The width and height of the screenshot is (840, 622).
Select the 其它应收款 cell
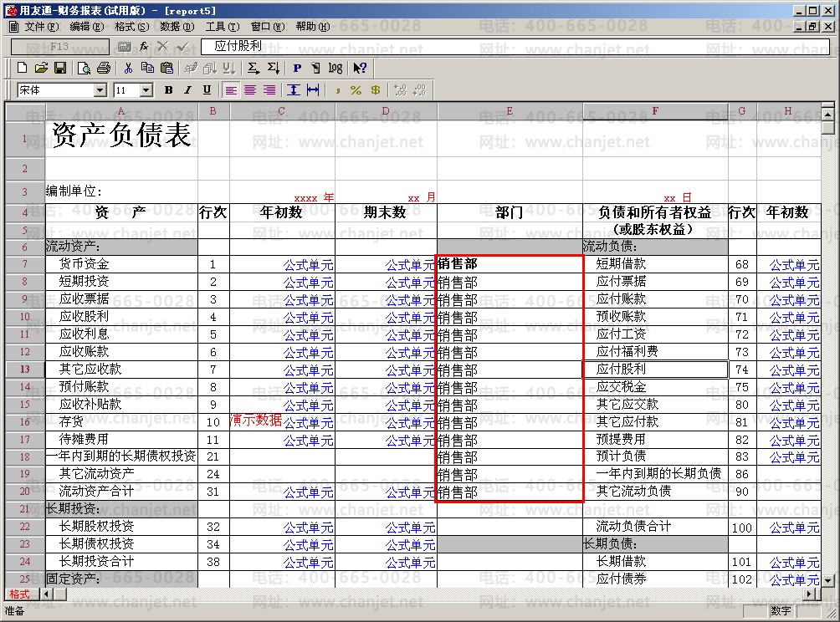tap(121, 370)
